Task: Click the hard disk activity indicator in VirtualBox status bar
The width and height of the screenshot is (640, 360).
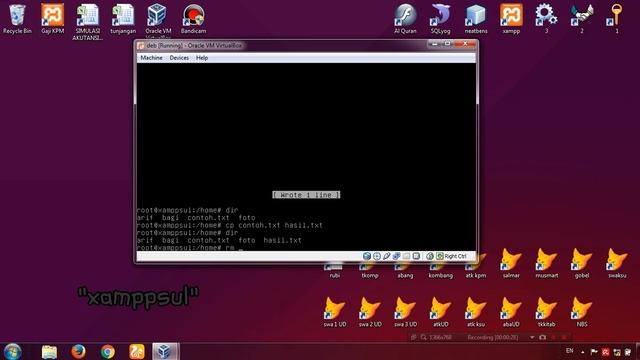Action: (367, 256)
